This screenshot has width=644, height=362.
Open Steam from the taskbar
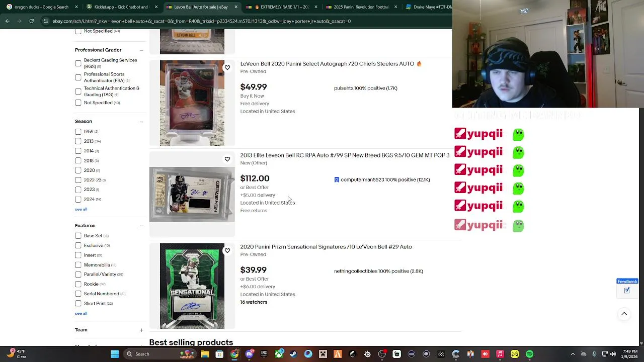(x=293, y=354)
